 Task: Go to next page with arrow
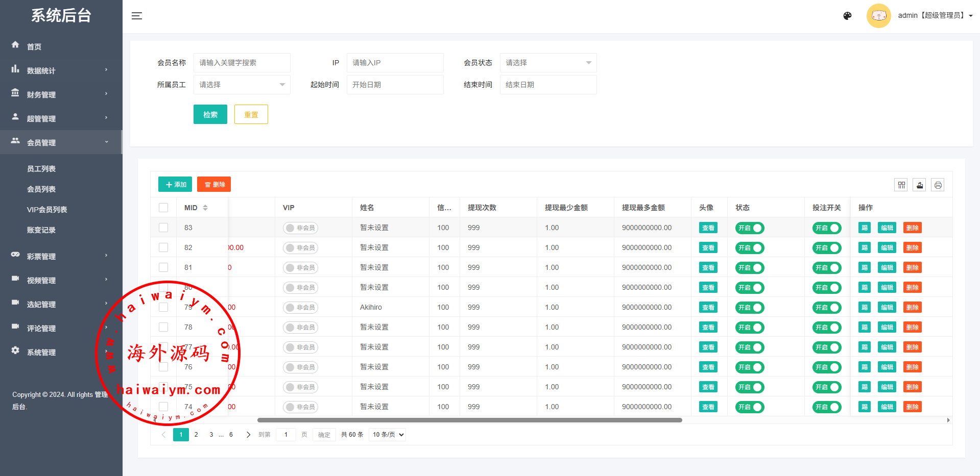coord(248,435)
